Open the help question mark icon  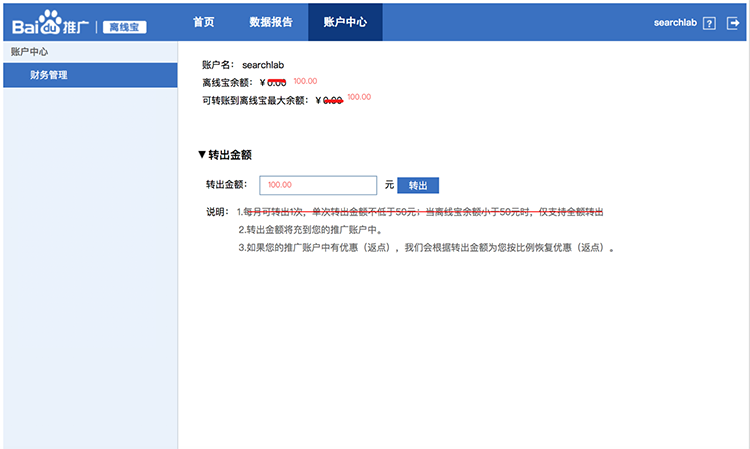point(709,23)
